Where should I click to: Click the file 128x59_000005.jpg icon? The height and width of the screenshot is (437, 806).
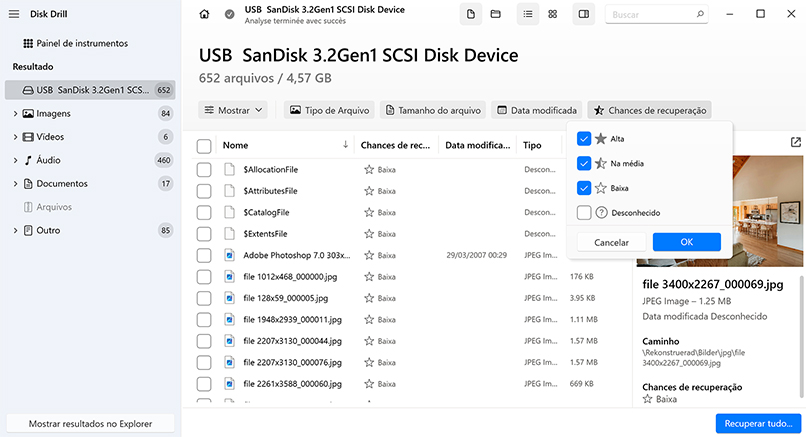(230, 298)
